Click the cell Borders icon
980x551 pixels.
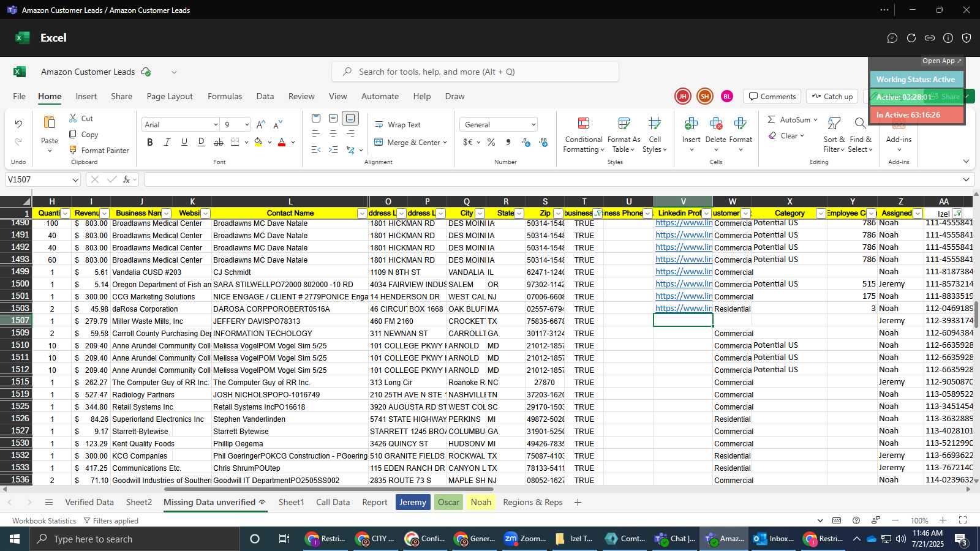point(235,142)
